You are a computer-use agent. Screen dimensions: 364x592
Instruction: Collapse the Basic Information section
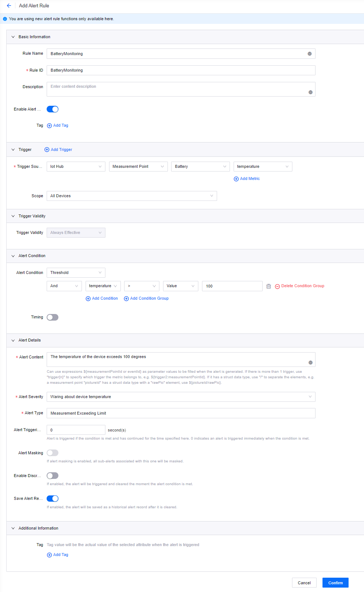[x=13, y=37]
